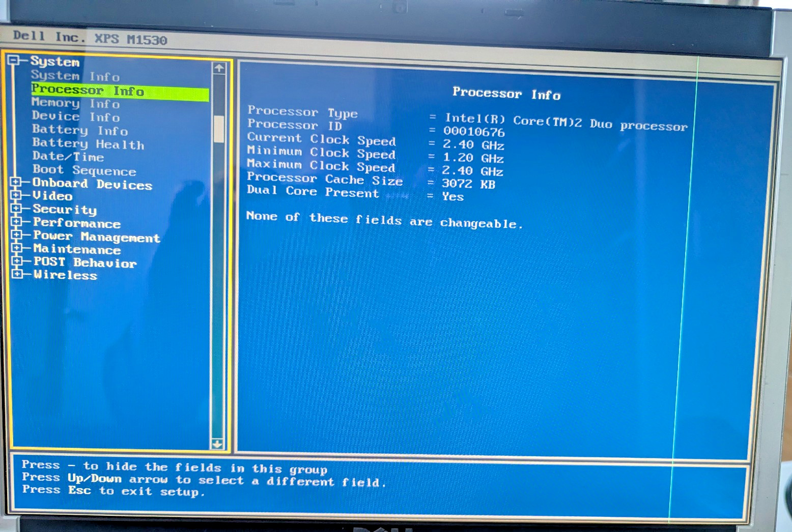Select the Wireless label
The height and width of the screenshot is (532, 792).
pyautogui.click(x=65, y=275)
